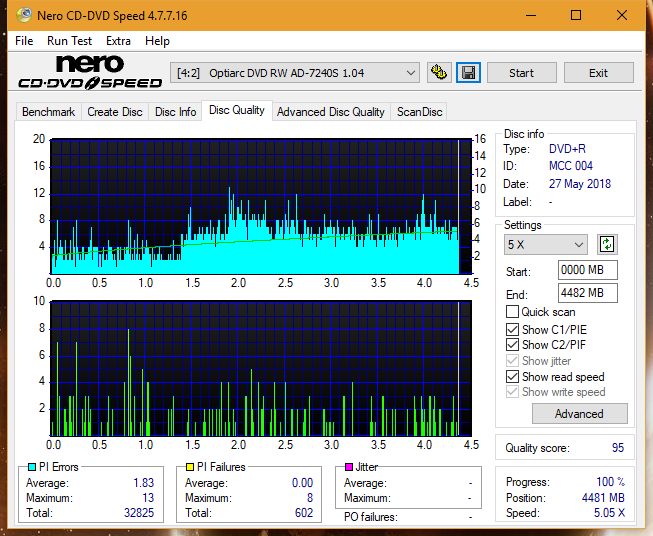Disable Show read speed checkbox

(x=512, y=376)
